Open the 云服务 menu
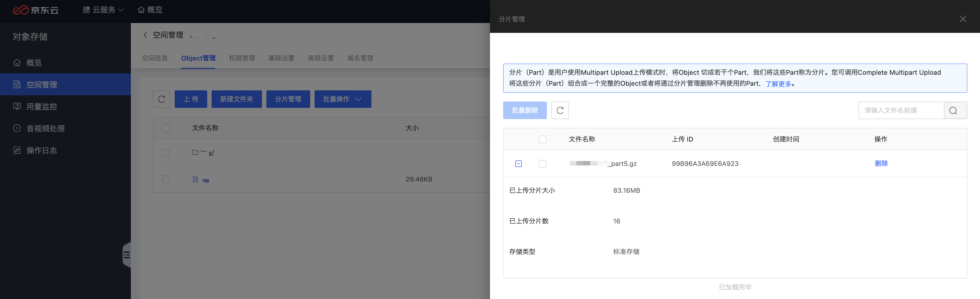980x299 pixels. point(103,10)
